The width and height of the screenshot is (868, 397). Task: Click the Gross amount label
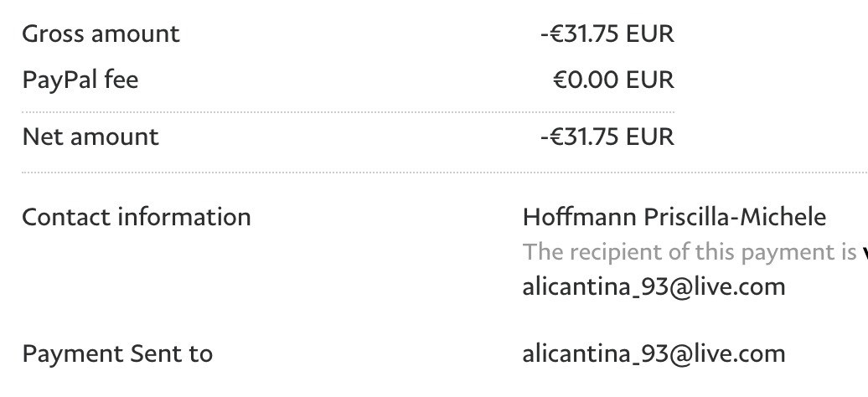click(x=101, y=34)
